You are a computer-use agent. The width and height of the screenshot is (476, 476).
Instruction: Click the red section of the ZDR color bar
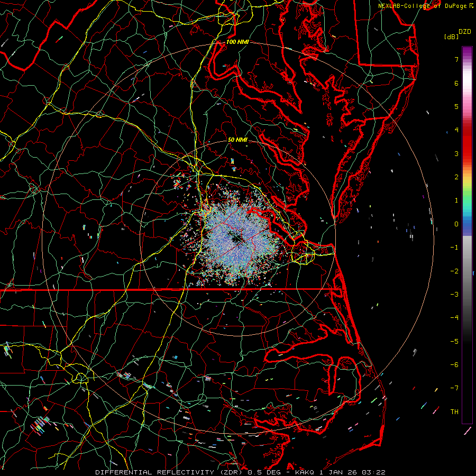click(x=467, y=143)
